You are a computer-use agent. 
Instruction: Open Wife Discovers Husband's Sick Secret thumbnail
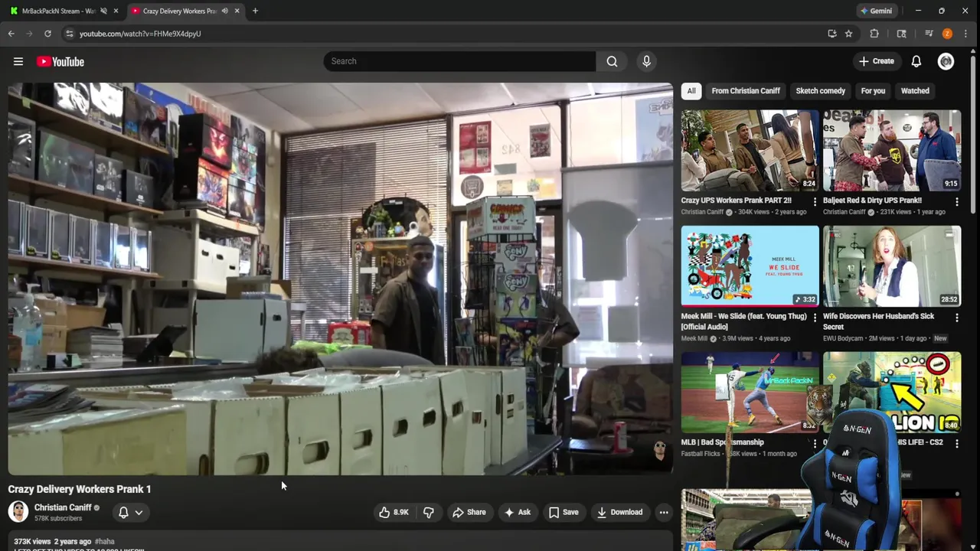[x=892, y=266]
